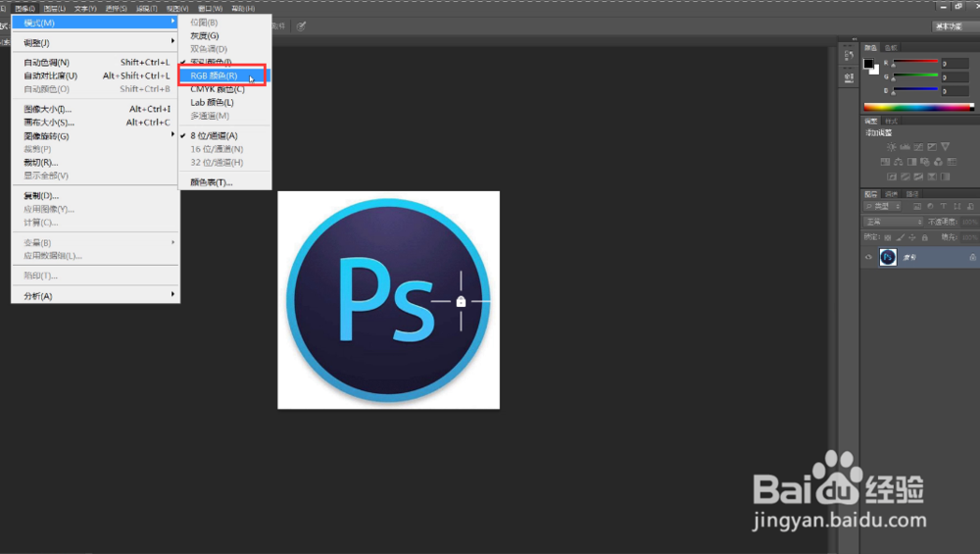The height and width of the screenshot is (554, 980).
Task: Add a Threshold adjustment icon
Action: [919, 176]
